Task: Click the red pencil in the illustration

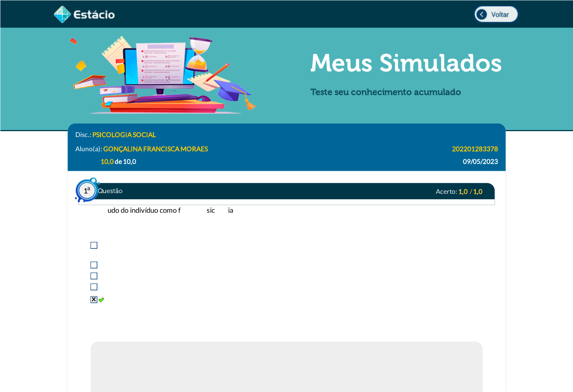Action: tap(218, 72)
